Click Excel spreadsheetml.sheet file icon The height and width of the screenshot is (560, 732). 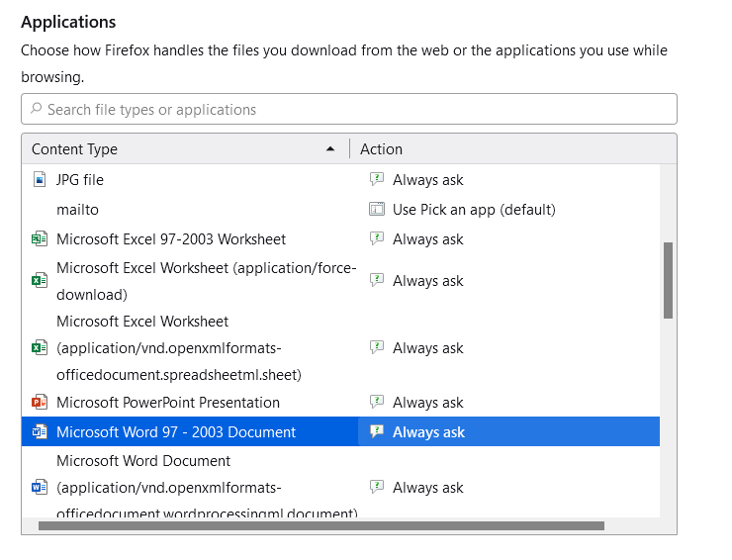(x=40, y=347)
